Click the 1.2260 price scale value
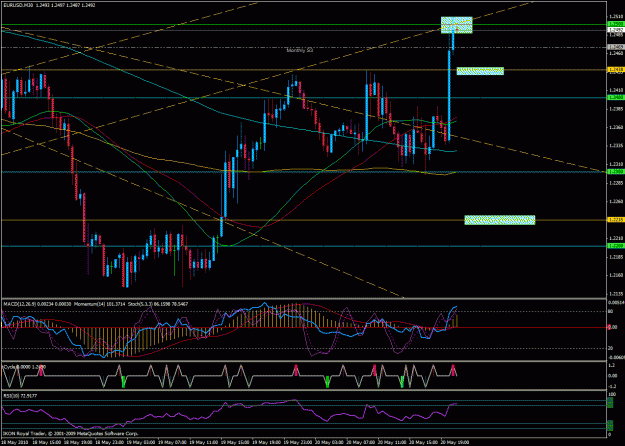625x446 pixels. (x=615, y=201)
